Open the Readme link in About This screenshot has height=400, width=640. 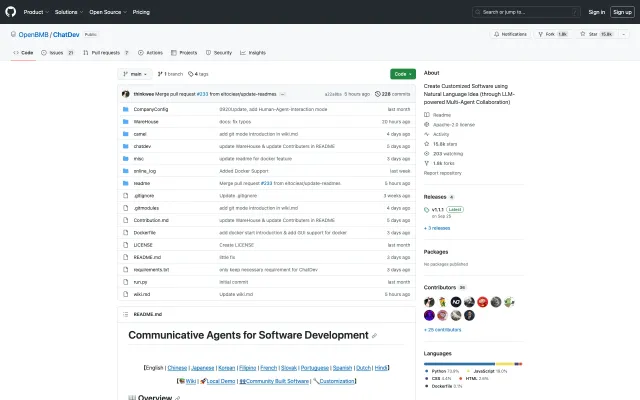pos(438,115)
